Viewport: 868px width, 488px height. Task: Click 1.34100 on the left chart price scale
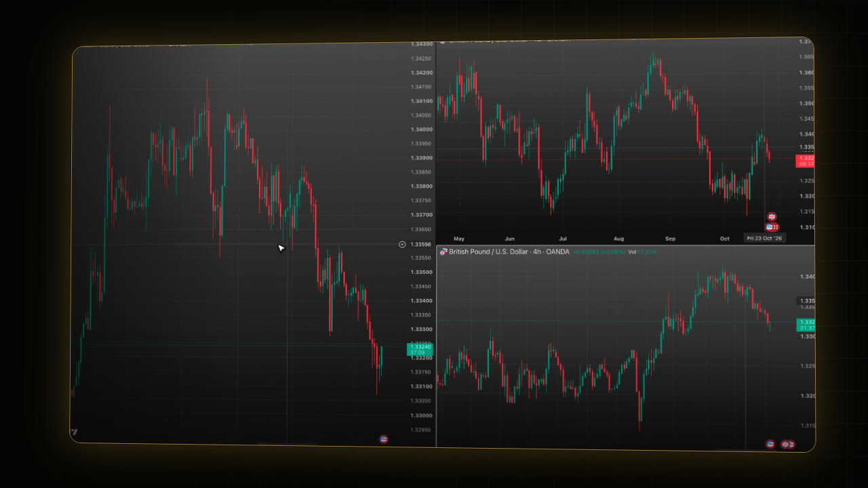(421, 101)
